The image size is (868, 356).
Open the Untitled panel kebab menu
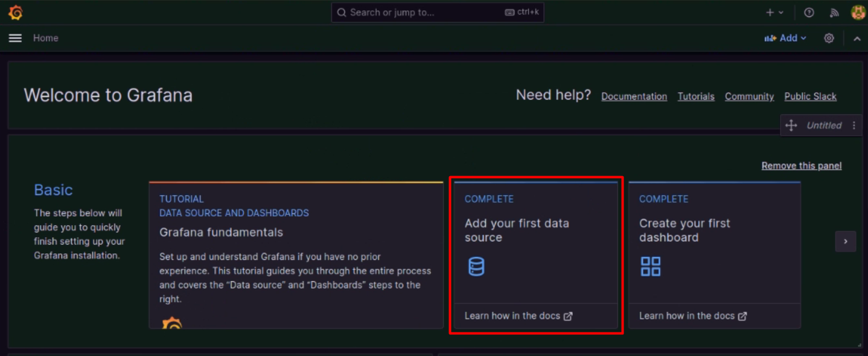854,125
